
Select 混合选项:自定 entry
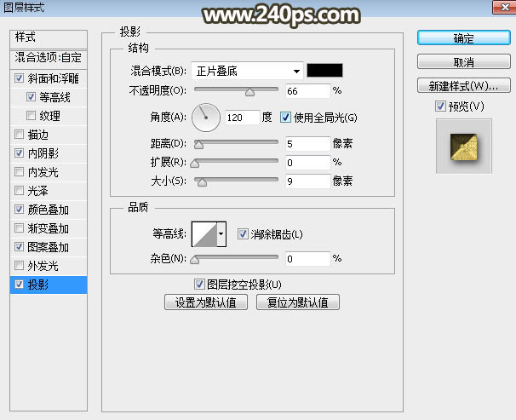[49, 58]
